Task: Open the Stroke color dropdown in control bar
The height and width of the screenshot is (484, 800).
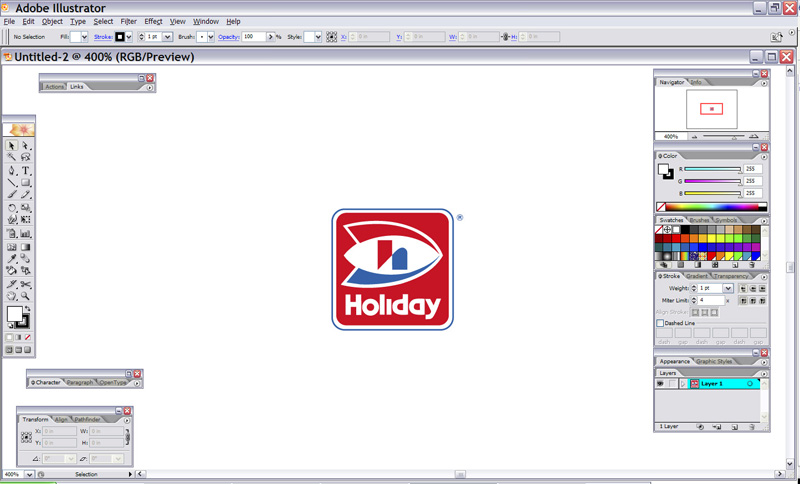Action: pos(129,37)
